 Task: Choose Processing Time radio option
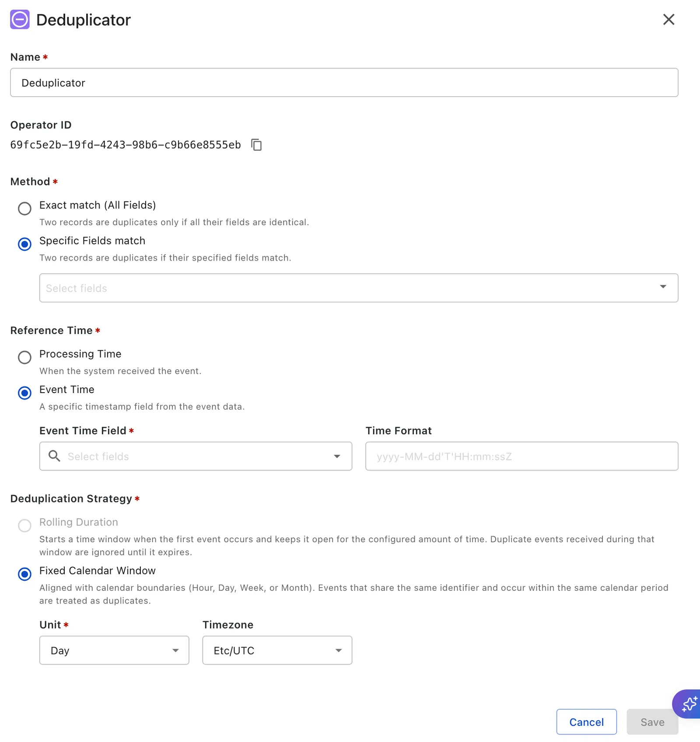pyautogui.click(x=24, y=357)
